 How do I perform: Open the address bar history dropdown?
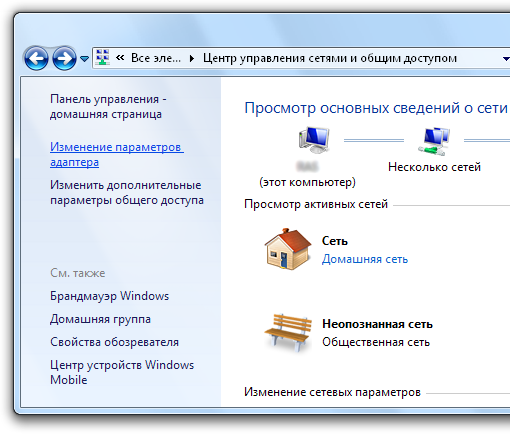point(506,59)
